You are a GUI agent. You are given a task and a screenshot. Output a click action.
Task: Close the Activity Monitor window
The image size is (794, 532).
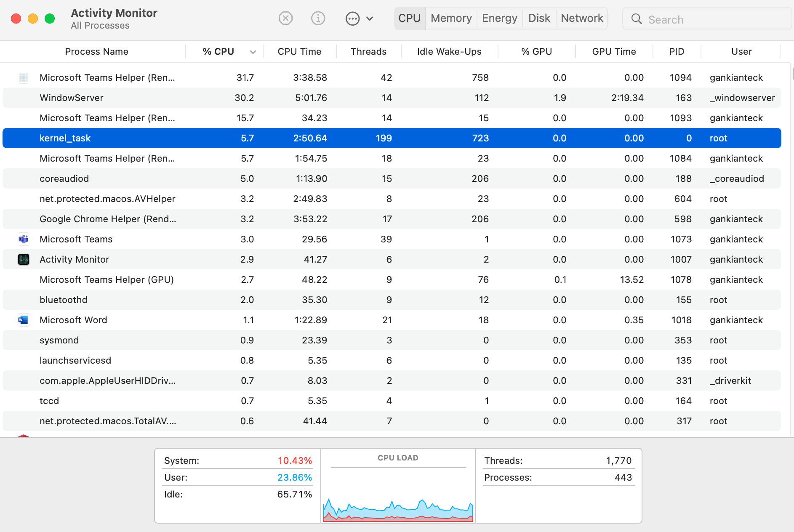tap(16, 19)
